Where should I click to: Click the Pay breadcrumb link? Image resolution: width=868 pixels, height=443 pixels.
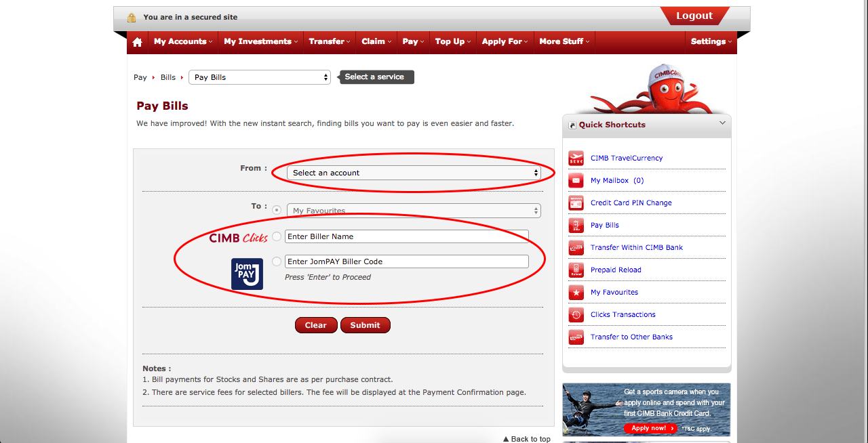tap(140, 77)
